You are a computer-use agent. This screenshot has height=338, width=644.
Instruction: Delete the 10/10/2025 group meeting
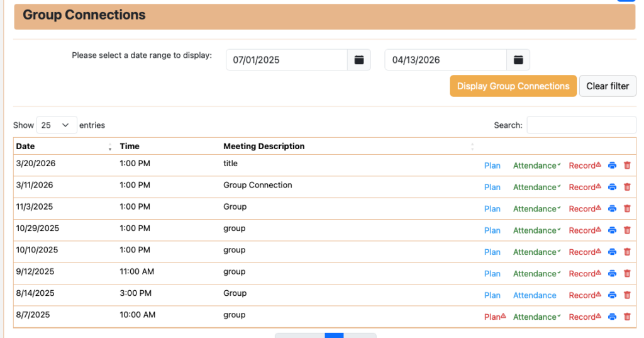627,252
